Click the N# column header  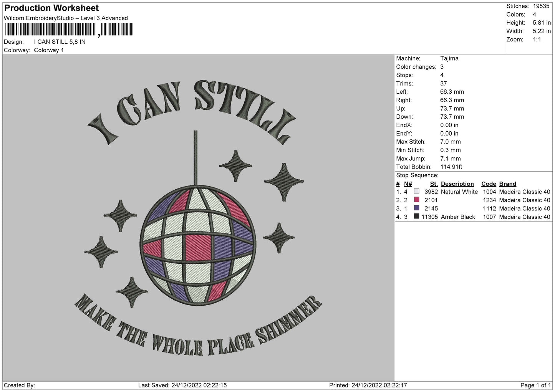coord(408,184)
